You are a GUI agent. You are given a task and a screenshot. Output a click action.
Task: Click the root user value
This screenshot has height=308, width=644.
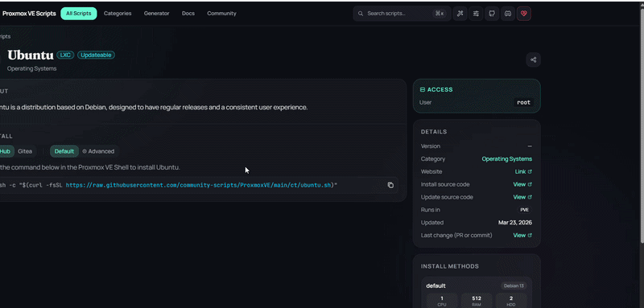[524, 102]
